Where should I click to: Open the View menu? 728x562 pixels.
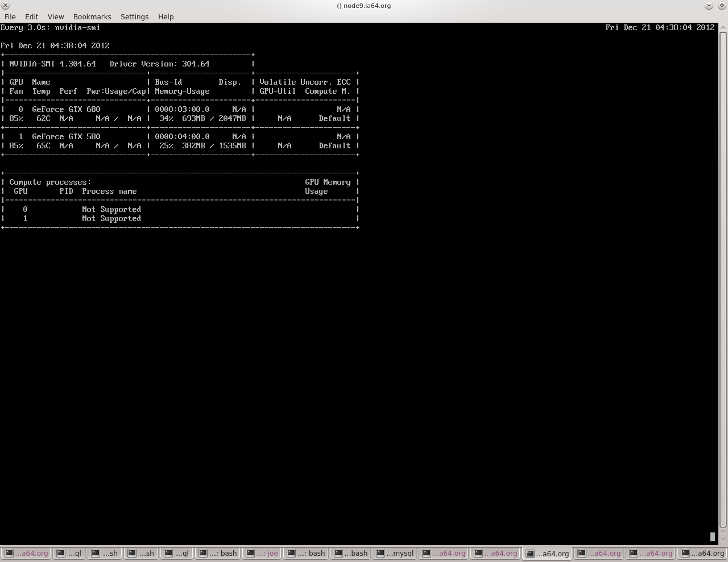(x=56, y=17)
